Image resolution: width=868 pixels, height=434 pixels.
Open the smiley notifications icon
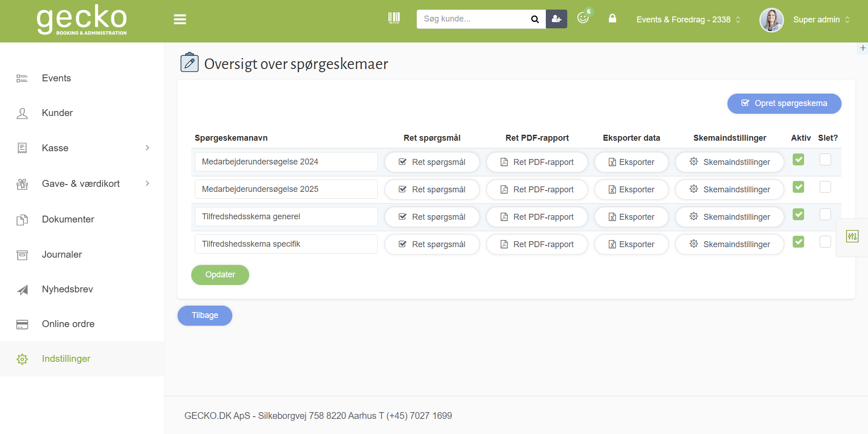[x=583, y=18]
